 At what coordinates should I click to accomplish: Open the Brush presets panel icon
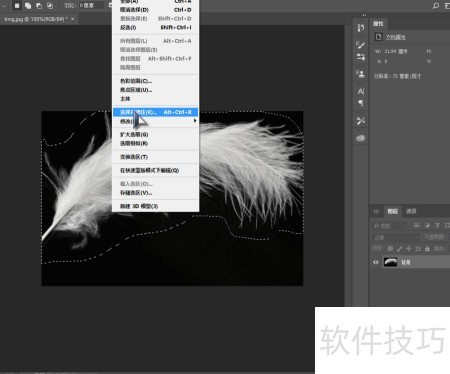[361, 57]
